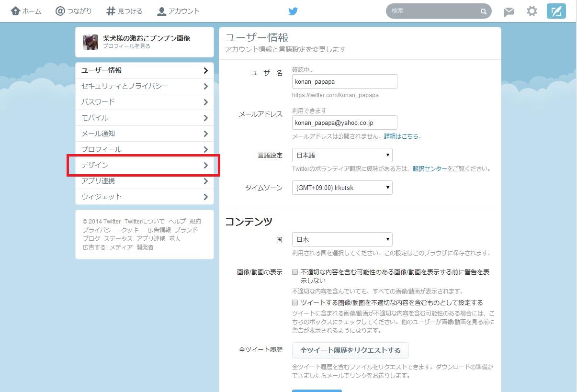Viewport: 577px width, 392px height.
Task: Select セキュリティとプライバシー sidebar item
Action: [145, 86]
